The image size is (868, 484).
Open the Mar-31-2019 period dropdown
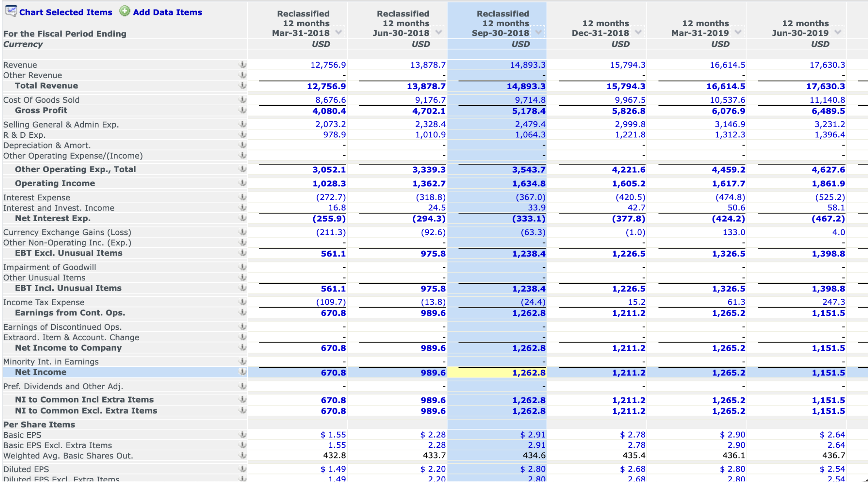pyautogui.click(x=738, y=33)
